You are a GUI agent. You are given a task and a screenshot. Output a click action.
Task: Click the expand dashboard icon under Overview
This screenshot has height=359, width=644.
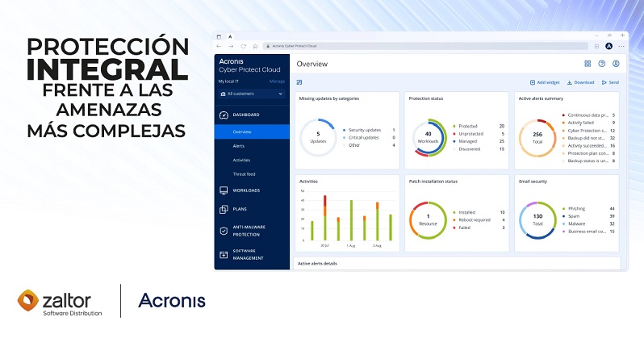(x=299, y=82)
